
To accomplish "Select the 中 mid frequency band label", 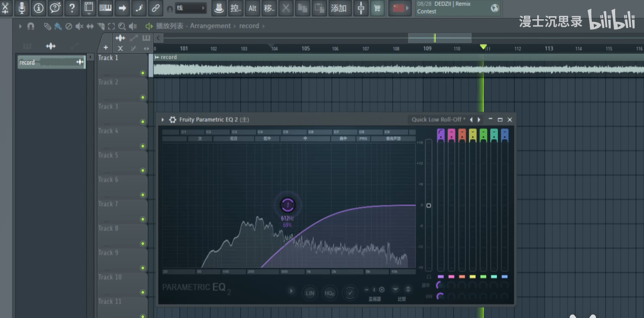I will pyautogui.click(x=306, y=139).
